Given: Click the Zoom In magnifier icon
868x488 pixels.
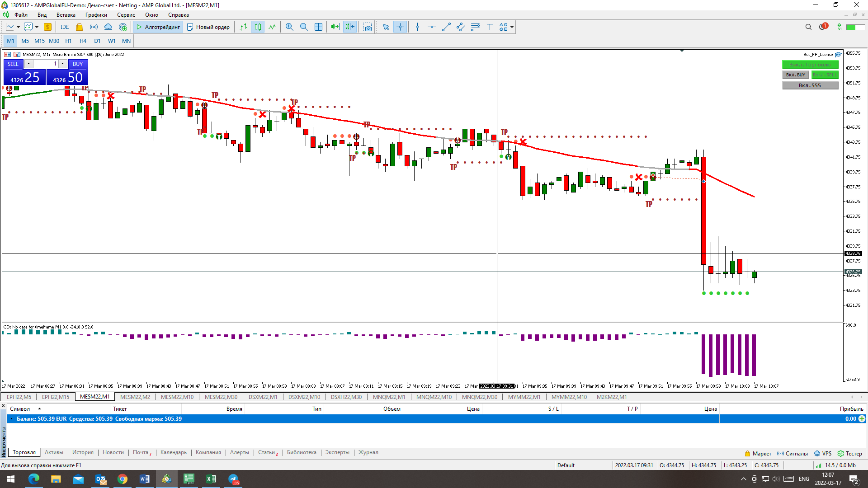Looking at the screenshot, I should (289, 27).
